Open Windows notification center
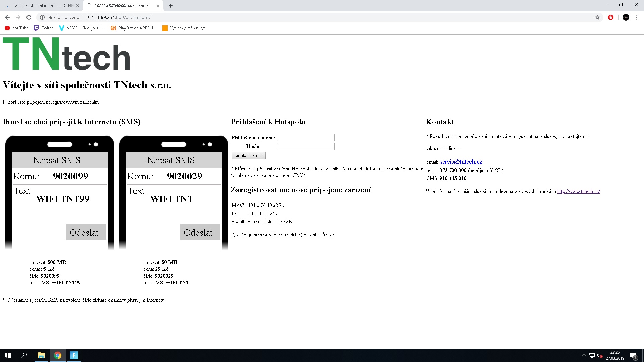The height and width of the screenshot is (362, 644). coord(633,355)
